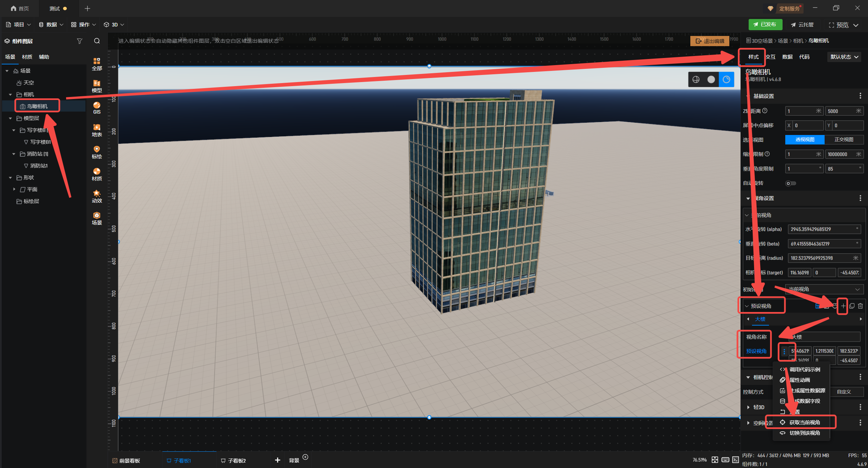Click the layer filter funnel icon

point(80,41)
